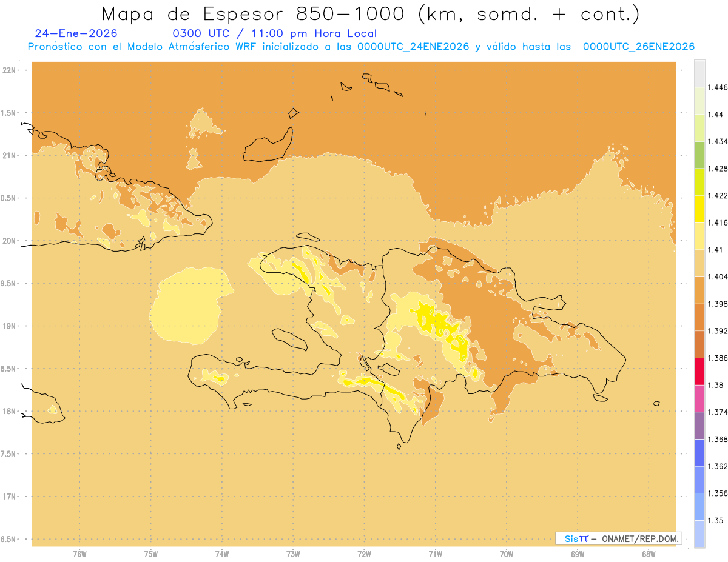The height and width of the screenshot is (562, 728).
Task: Click the 72W longitude label
Action: pos(364,554)
